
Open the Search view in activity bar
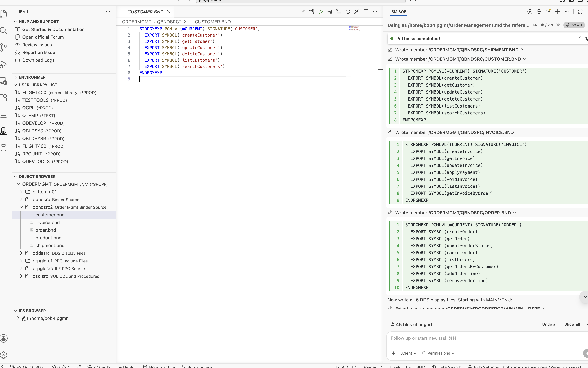(3, 31)
